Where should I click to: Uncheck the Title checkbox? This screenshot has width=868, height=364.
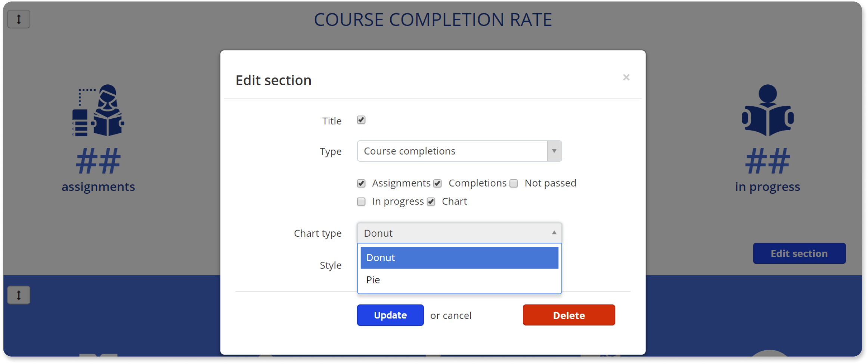click(361, 120)
